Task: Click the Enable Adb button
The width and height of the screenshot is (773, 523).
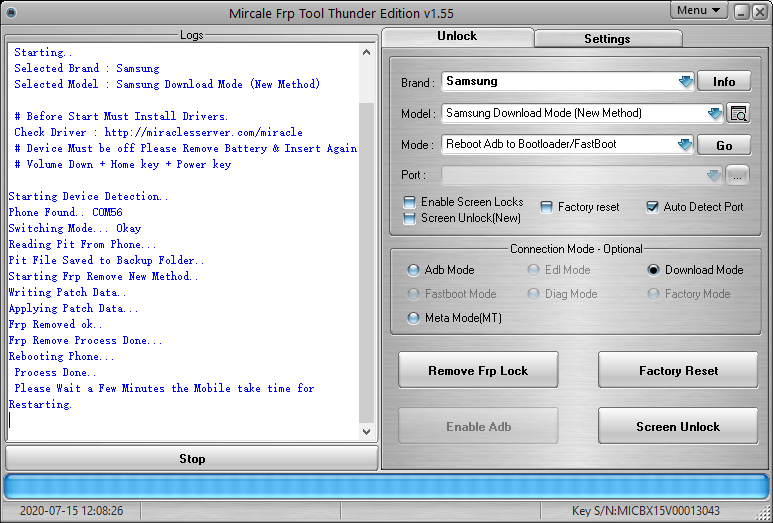Action: coord(478,426)
